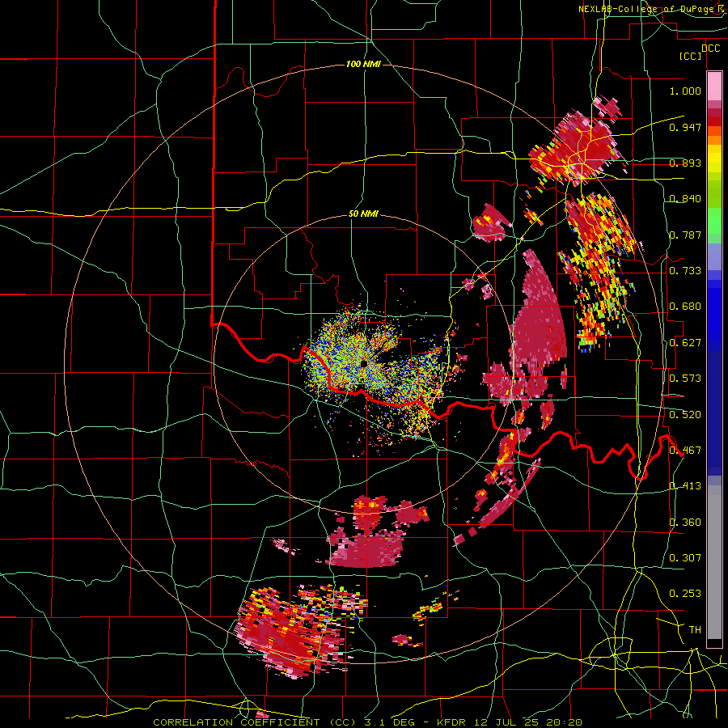Select the 0.467 scale value
This screenshot has width=728, height=728.
pos(685,451)
